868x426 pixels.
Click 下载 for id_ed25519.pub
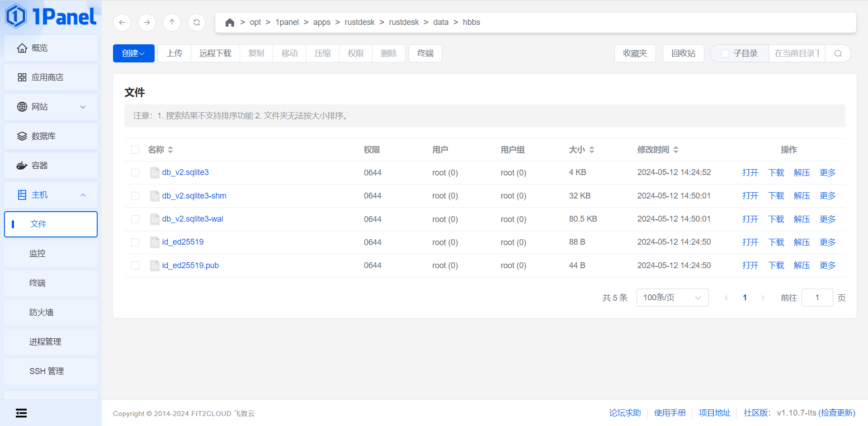pyautogui.click(x=776, y=265)
